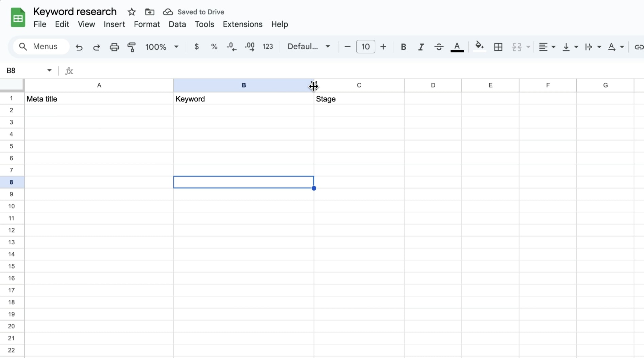Open the Extensions menu
Screen dimensions: 644x358
click(x=243, y=24)
